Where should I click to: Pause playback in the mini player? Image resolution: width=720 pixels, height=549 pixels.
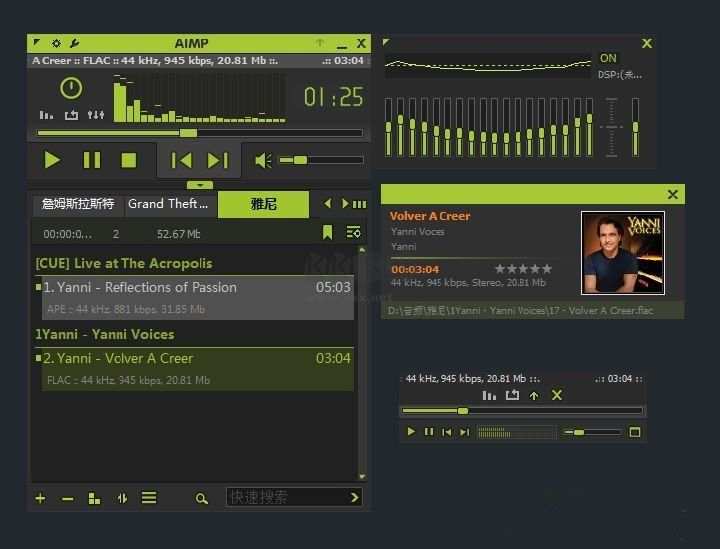pyautogui.click(x=429, y=432)
